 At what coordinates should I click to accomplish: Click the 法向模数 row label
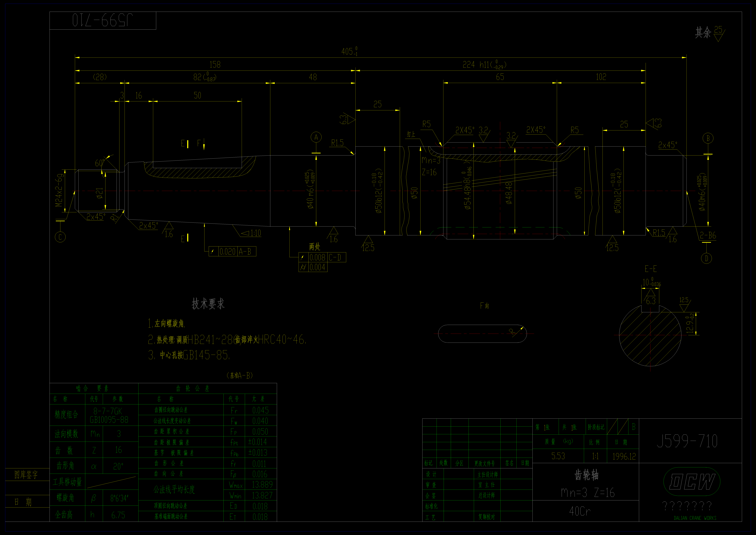(66, 434)
